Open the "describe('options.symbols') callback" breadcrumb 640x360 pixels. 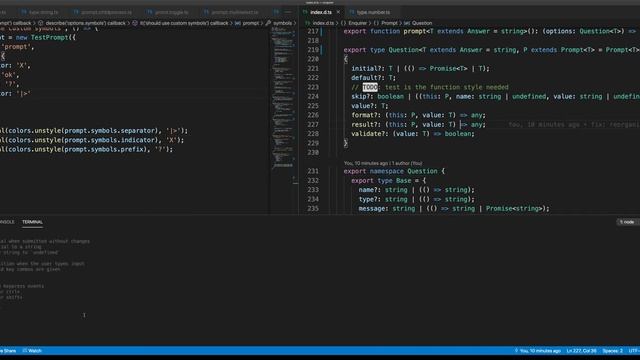point(85,23)
